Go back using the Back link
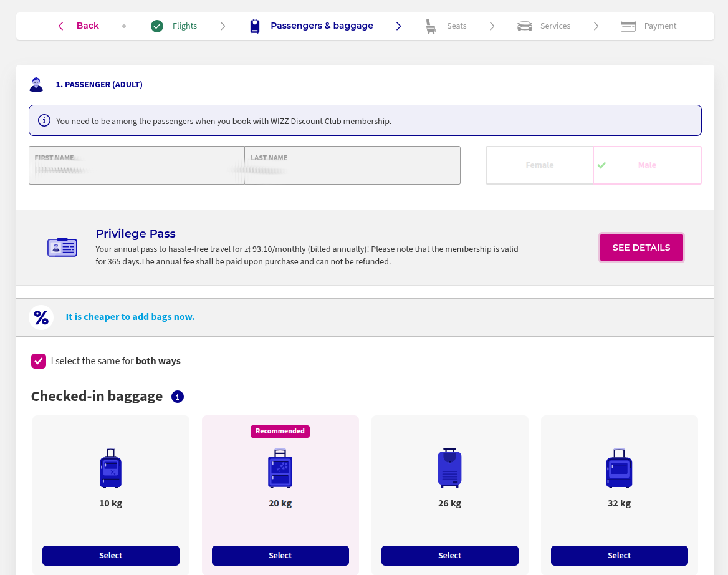Image resolution: width=728 pixels, height=575 pixels. tap(87, 26)
